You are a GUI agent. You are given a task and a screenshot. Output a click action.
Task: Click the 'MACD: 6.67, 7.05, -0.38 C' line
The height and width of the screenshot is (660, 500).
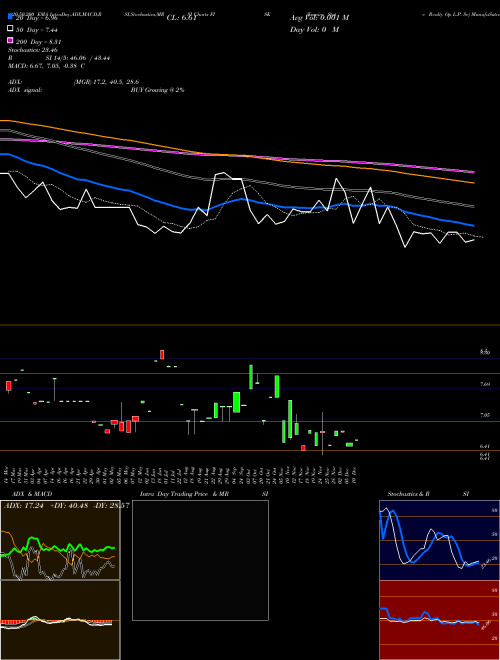point(46,66)
